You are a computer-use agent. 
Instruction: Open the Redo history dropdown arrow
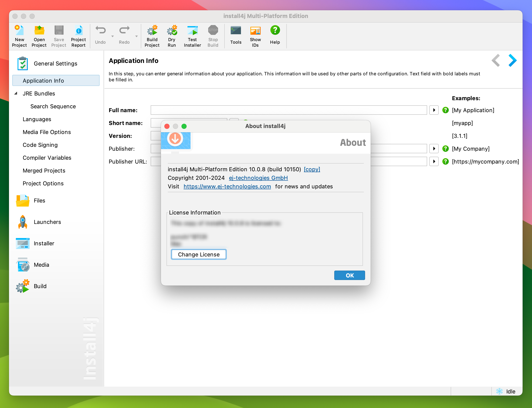point(137,36)
